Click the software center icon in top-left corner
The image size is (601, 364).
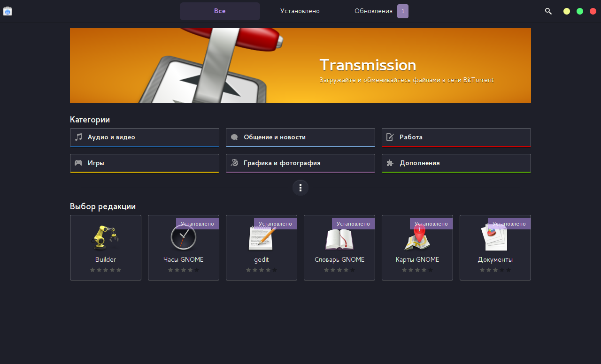pos(8,11)
